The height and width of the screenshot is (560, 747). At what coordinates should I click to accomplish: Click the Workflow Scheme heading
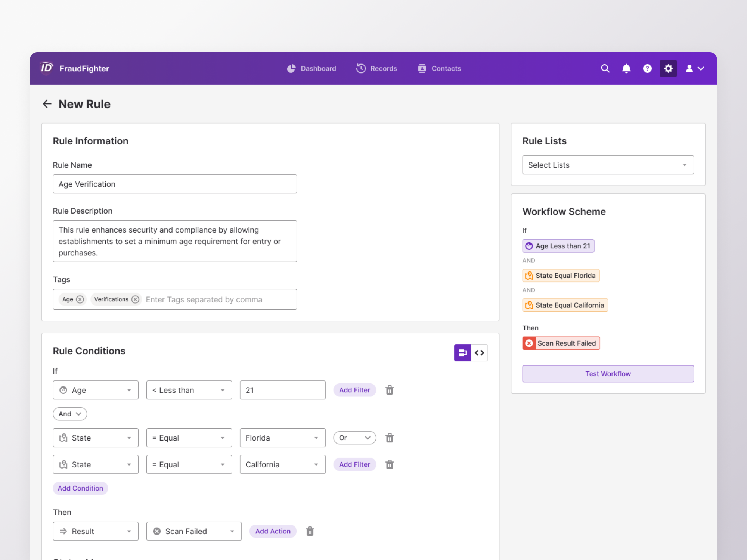coord(564,212)
